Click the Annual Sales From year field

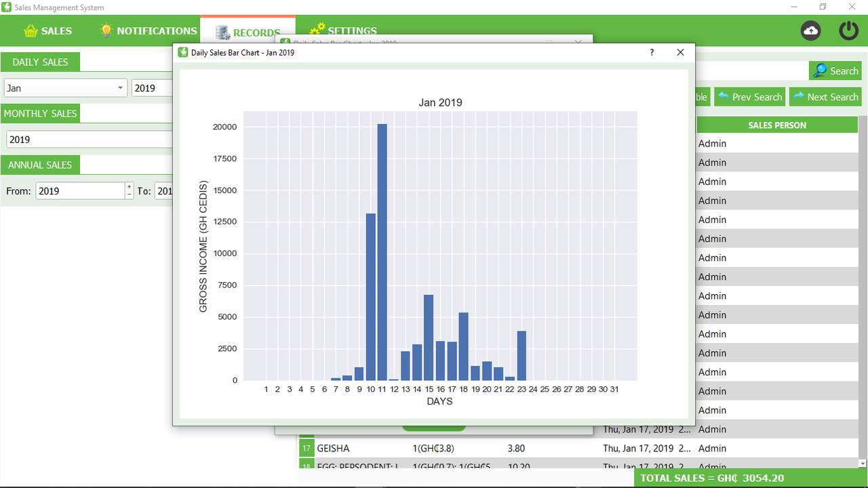coord(80,191)
